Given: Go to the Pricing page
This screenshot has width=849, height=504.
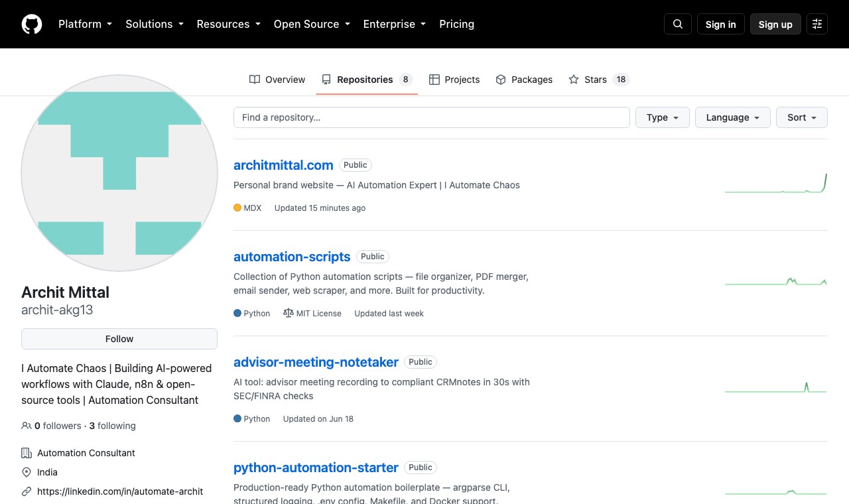Looking at the screenshot, I should (x=457, y=24).
